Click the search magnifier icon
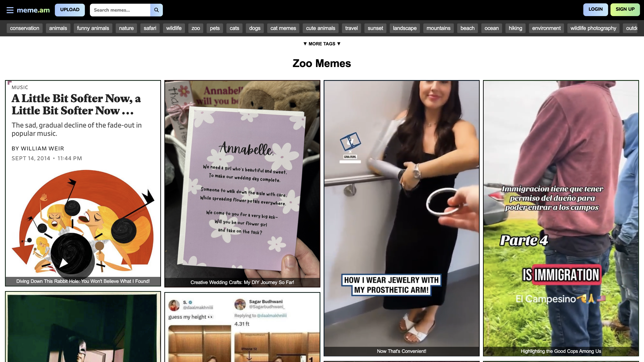 (157, 10)
